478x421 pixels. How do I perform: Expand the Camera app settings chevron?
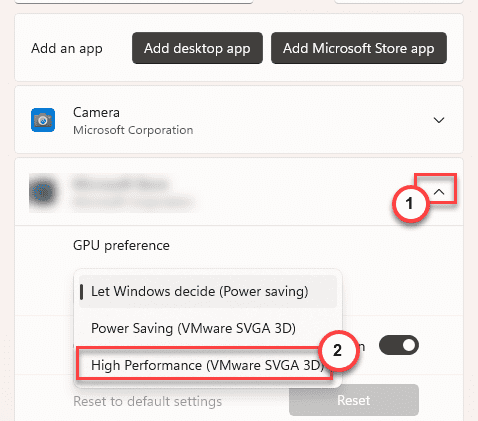point(439,120)
